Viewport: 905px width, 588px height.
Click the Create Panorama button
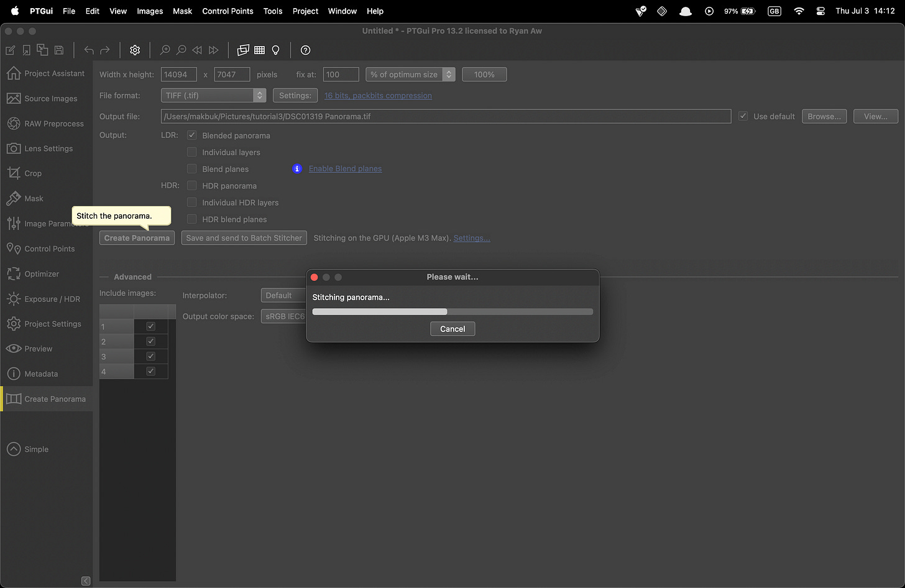click(137, 238)
